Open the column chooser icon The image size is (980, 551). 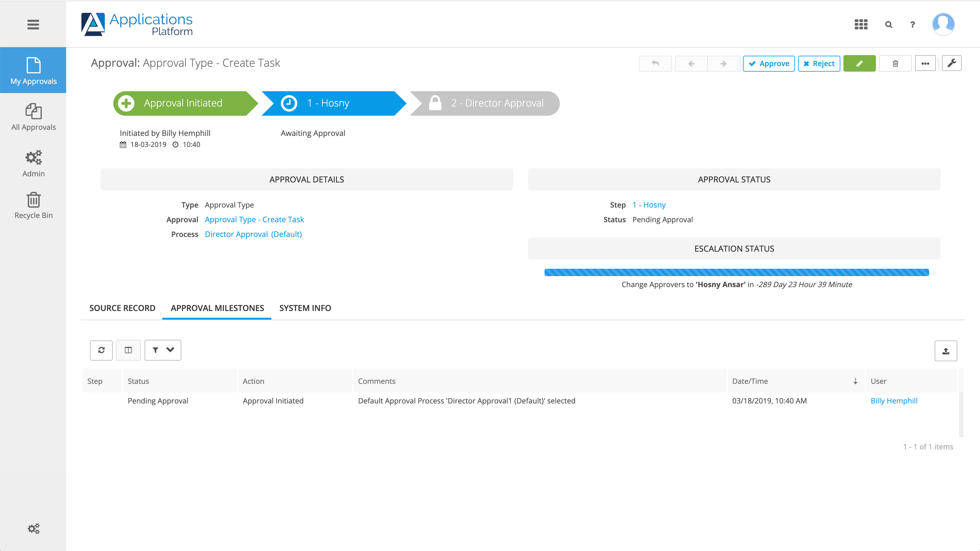click(x=128, y=350)
